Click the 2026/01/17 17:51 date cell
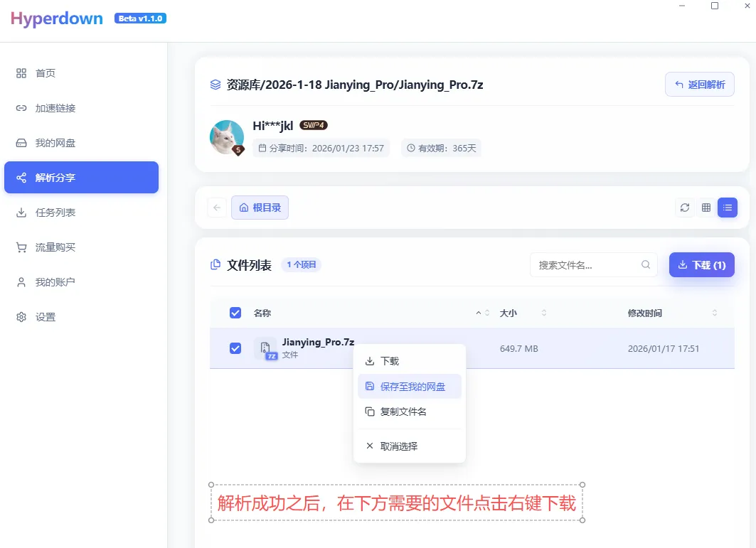 coord(664,348)
